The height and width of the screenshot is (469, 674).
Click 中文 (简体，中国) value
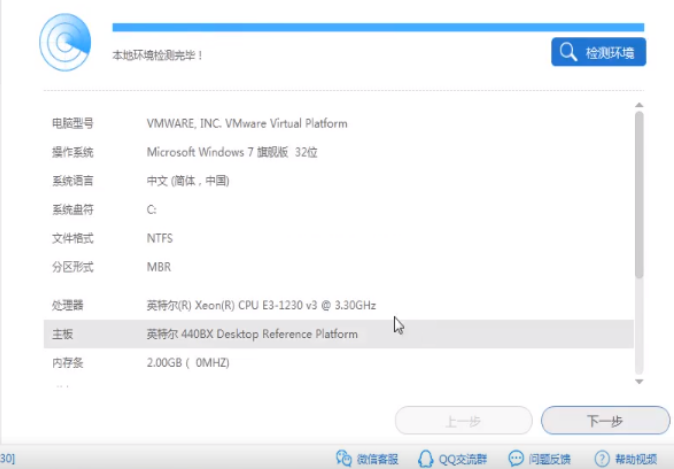click(x=188, y=181)
